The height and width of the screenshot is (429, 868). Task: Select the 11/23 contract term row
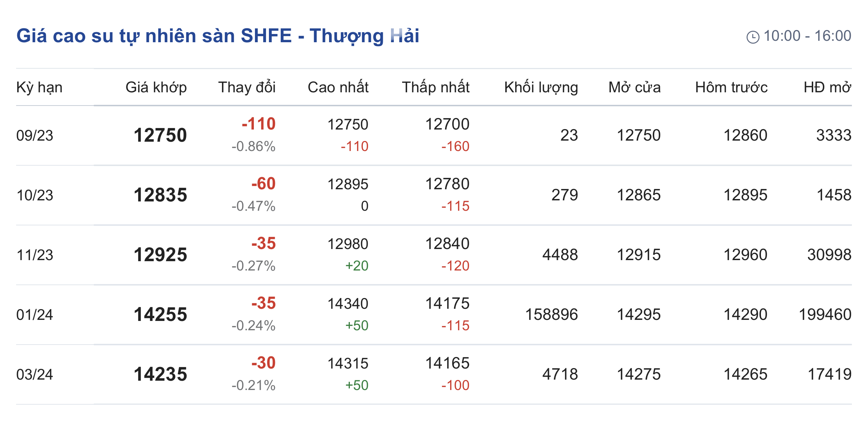pyautogui.click(x=35, y=255)
